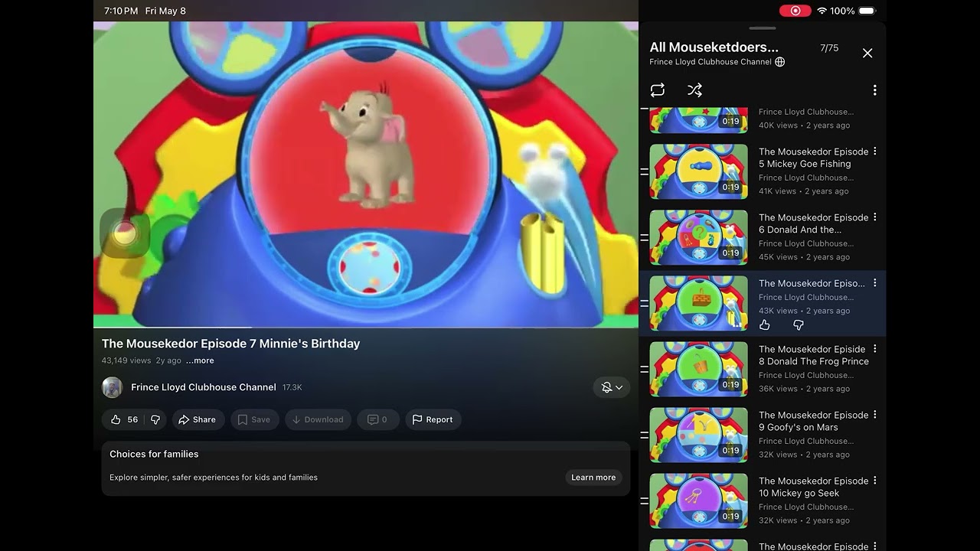Tap the 'Fri May 8' date in status bar

tap(165, 11)
